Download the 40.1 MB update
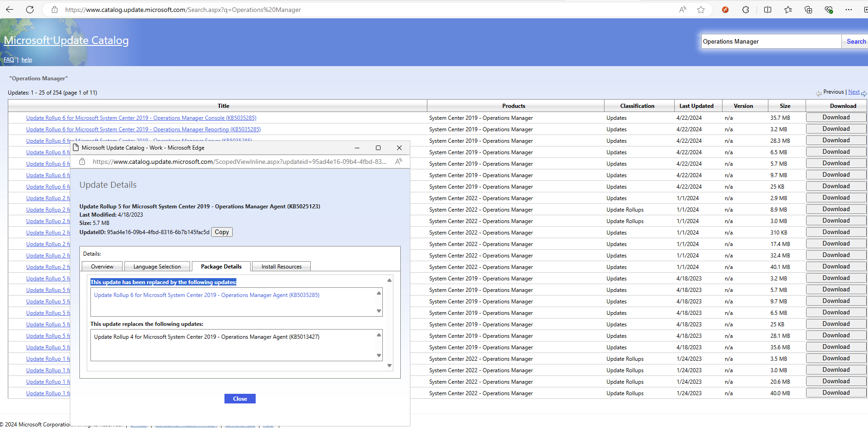 (x=836, y=267)
